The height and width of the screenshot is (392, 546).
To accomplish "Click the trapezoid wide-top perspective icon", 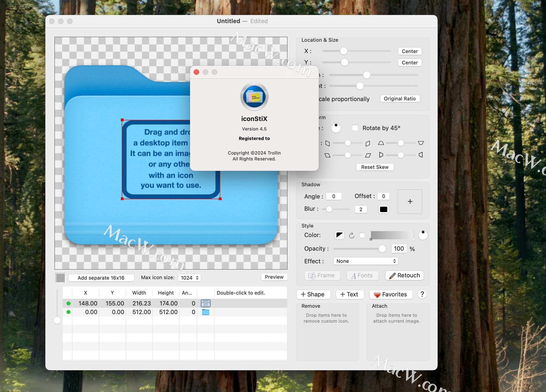I will (x=421, y=143).
